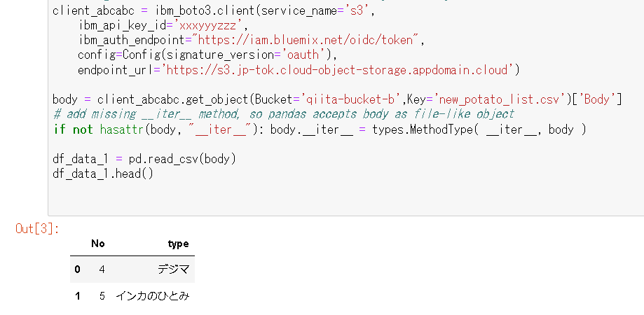Viewport: 644px width, 315px height.
Task: Click the No value 4 in first row
Action: pos(102,269)
